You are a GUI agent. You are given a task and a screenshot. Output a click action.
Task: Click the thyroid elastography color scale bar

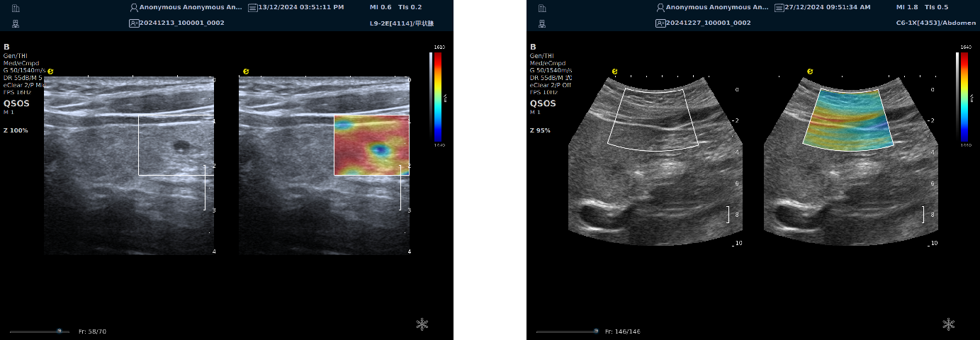438,96
